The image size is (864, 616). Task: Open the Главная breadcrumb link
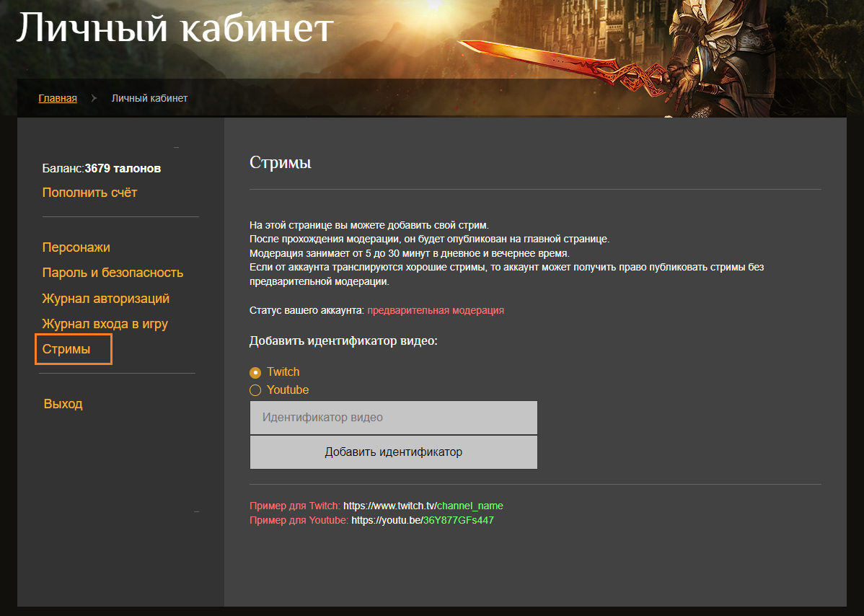tap(58, 98)
